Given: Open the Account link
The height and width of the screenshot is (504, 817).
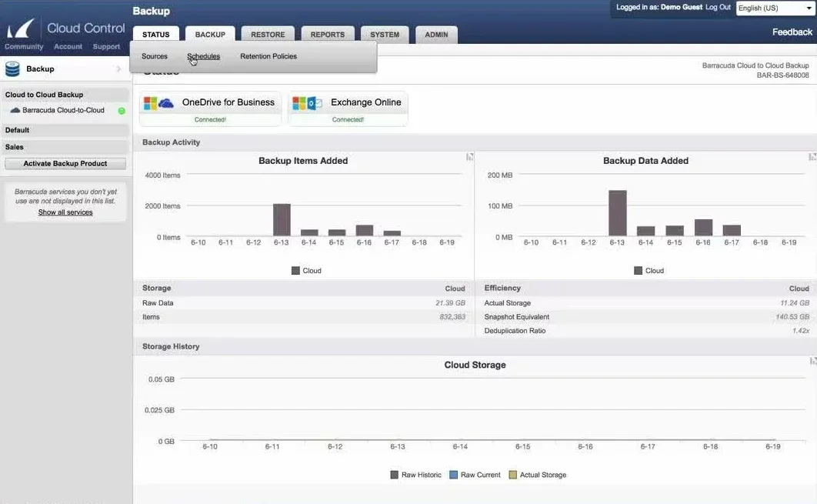Looking at the screenshot, I should pos(68,46).
